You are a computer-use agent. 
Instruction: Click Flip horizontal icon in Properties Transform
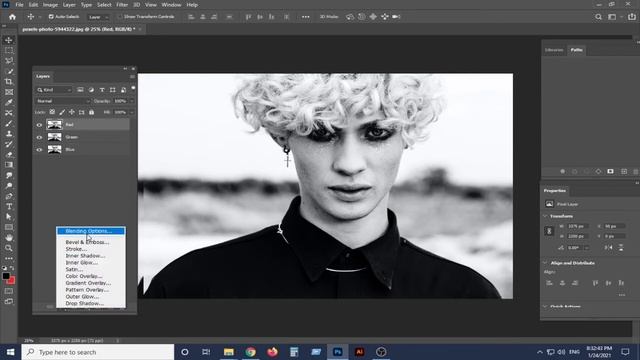coord(609,247)
